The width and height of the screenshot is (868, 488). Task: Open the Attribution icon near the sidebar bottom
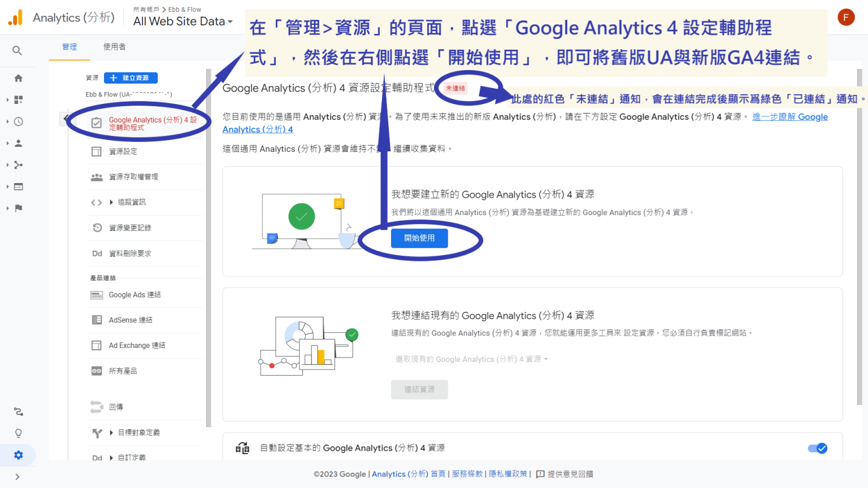[x=18, y=412]
